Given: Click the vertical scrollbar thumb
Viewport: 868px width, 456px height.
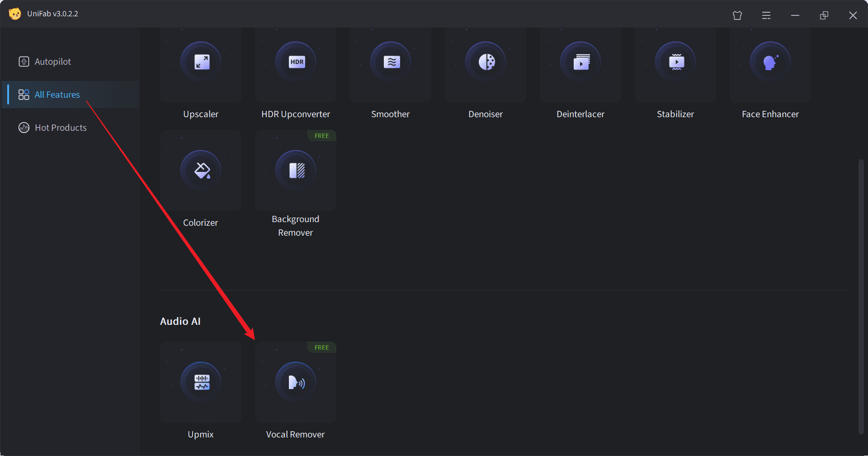Looking at the screenshot, I should pos(861,296).
